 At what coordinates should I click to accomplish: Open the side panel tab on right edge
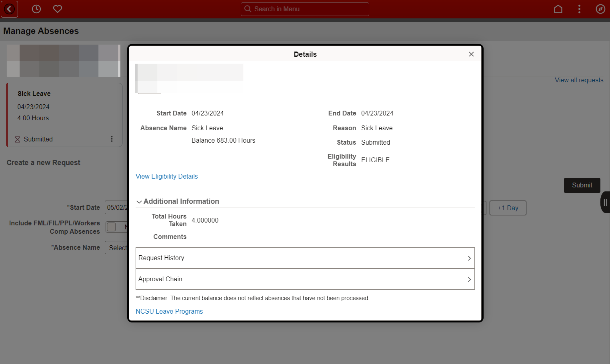tap(605, 202)
